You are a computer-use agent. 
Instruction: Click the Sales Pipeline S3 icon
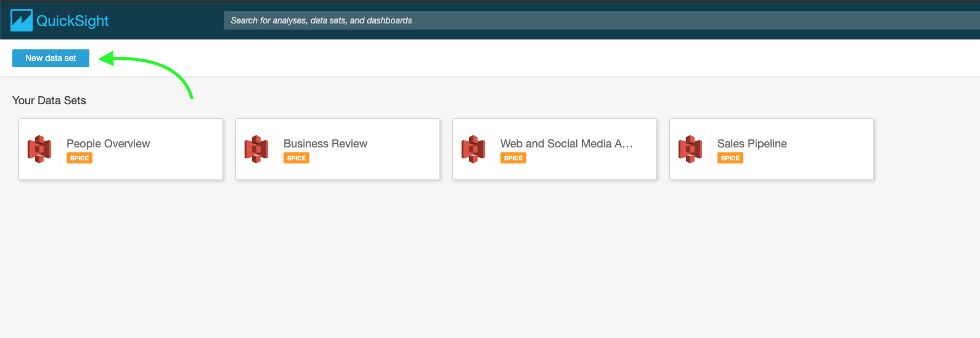click(x=690, y=149)
